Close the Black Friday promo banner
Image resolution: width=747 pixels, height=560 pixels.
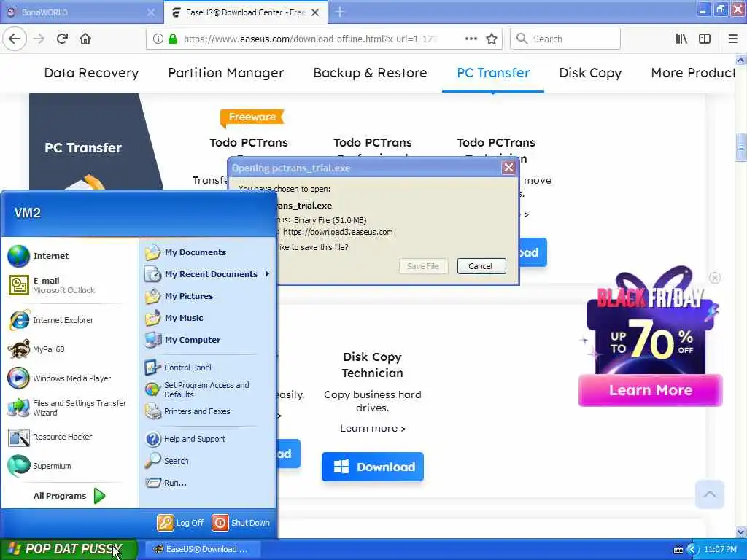click(x=715, y=278)
